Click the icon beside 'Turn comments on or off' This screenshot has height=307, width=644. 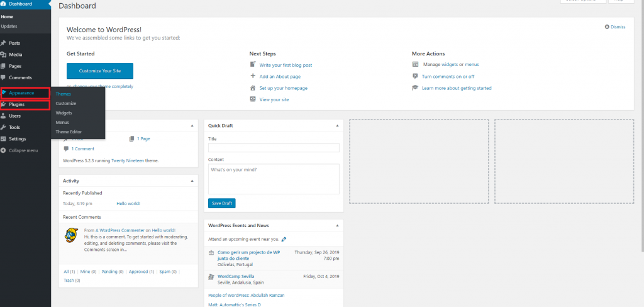point(415,76)
